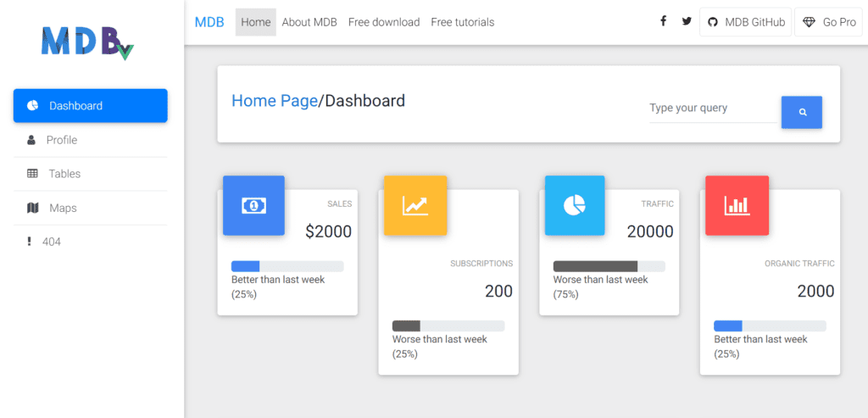Image resolution: width=868 pixels, height=418 pixels.
Task: Click the 2000 organic traffic value
Action: (816, 291)
